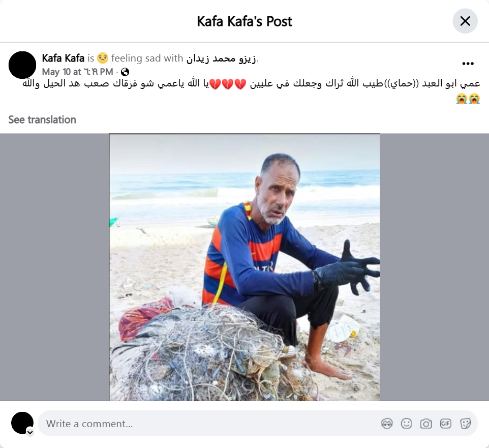Viewport: 489px width, 448px height.
Task: Open the three-dot post options menu
Action: coord(468,64)
